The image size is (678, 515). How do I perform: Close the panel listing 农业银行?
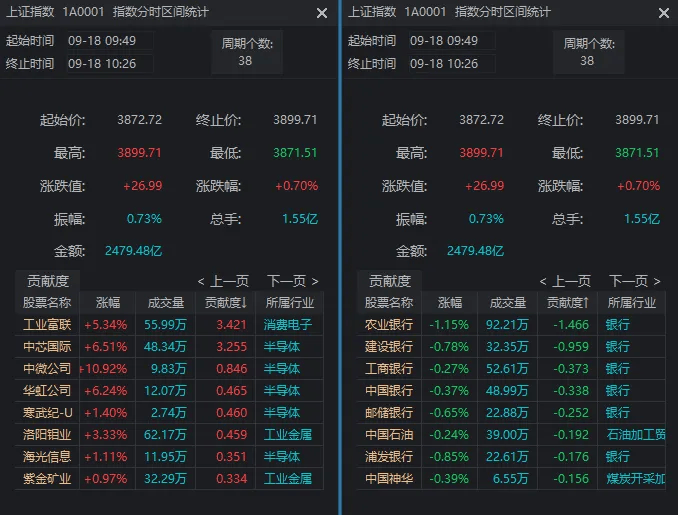point(664,13)
